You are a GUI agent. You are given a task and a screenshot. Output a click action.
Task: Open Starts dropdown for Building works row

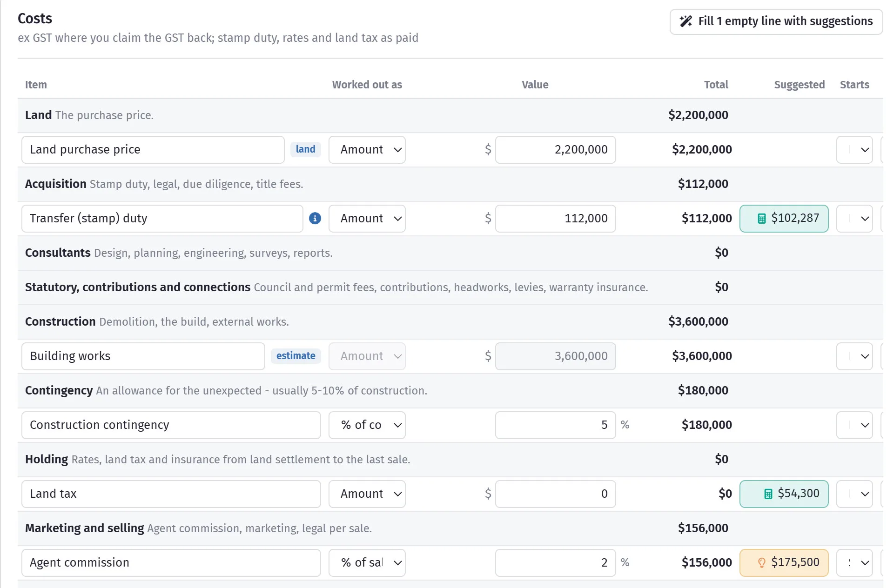point(854,356)
